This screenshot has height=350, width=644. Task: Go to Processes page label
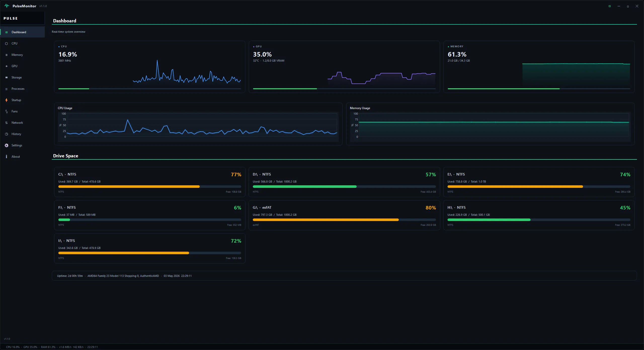coord(18,89)
